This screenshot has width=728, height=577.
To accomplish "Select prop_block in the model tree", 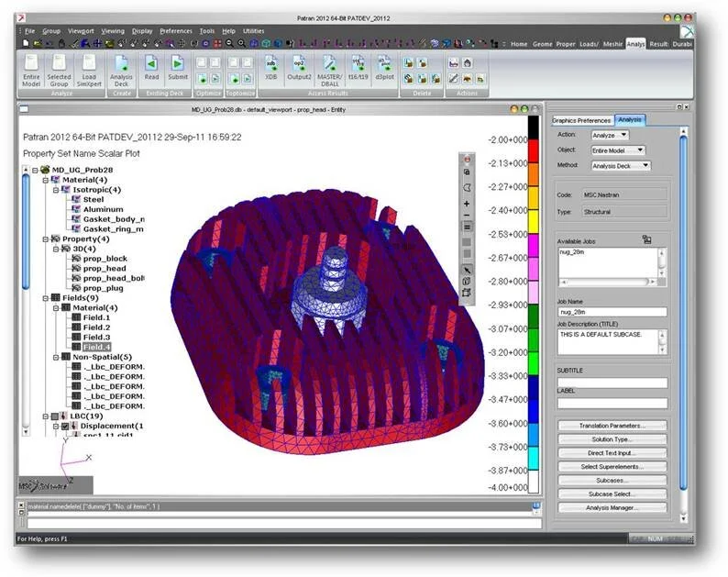I will click(105, 259).
